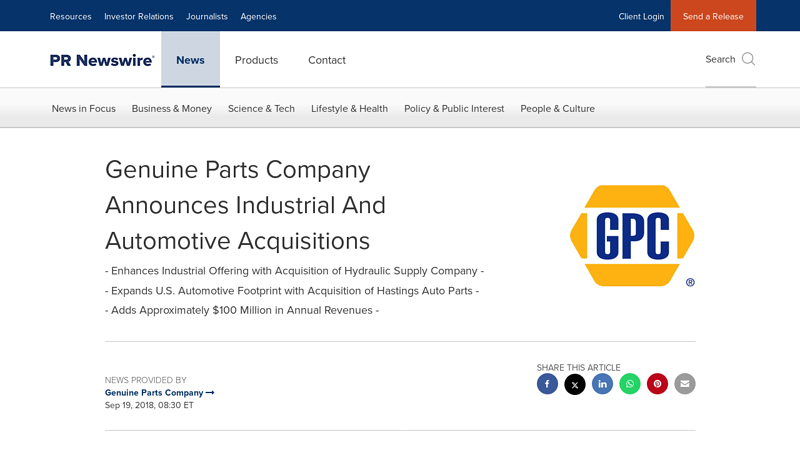Open News in Focus category
The width and height of the screenshot is (800, 450).
click(84, 109)
